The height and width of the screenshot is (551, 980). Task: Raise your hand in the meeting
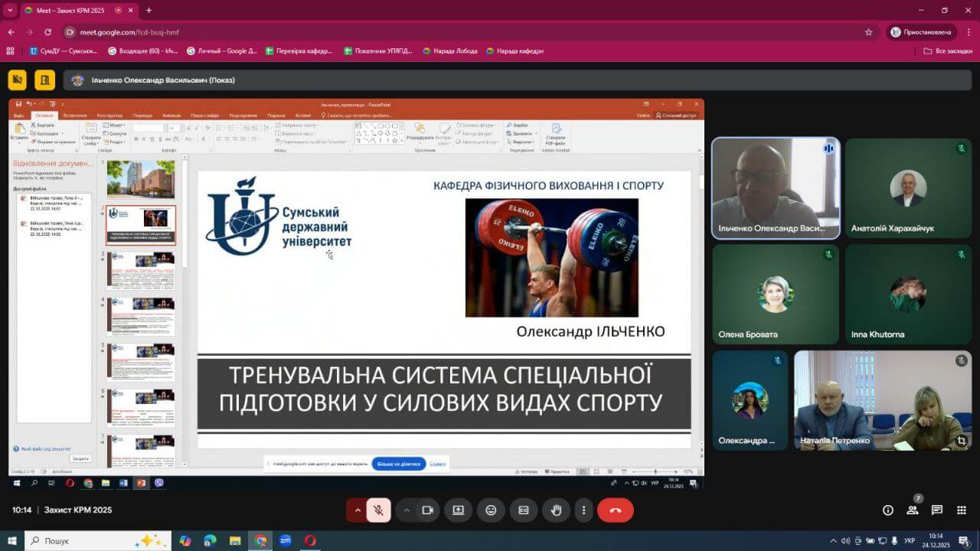[557, 510]
